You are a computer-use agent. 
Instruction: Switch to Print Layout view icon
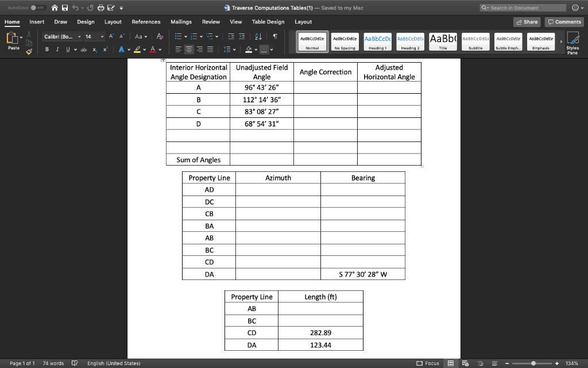click(451, 363)
